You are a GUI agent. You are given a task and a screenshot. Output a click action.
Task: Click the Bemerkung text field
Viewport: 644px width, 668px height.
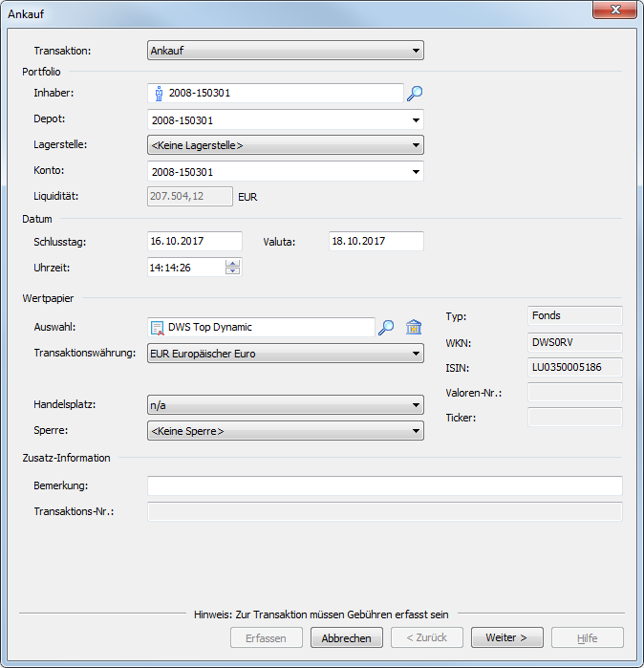coord(384,486)
